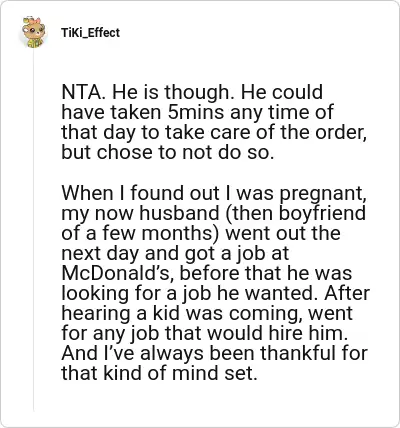Click the word "months" in the second paragraph

[177, 233]
